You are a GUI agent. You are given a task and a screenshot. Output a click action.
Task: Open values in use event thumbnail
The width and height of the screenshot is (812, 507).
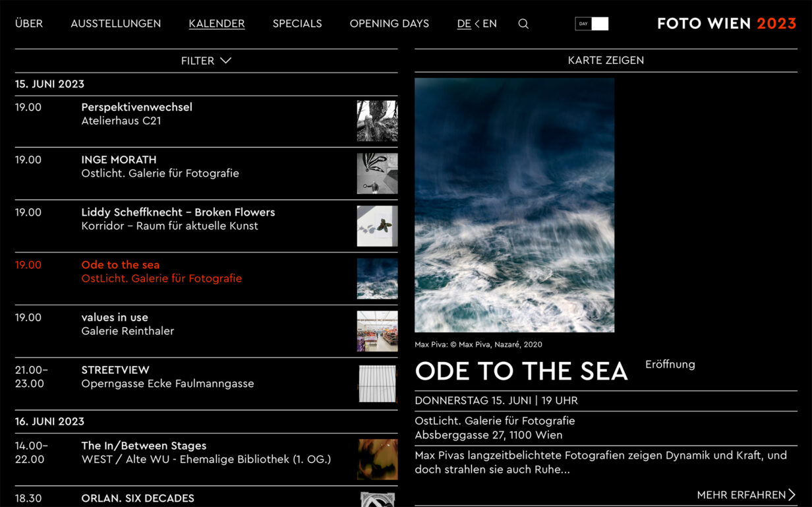coord(377,331)
